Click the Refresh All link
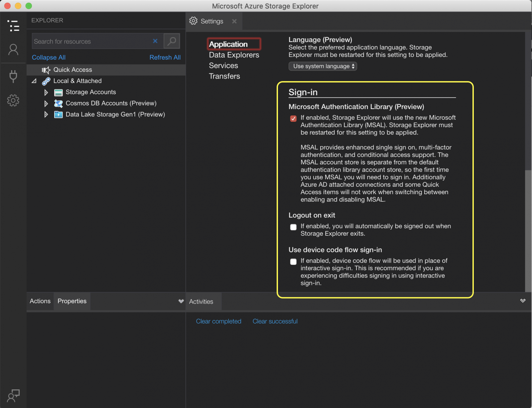532x408 pixels. pyautogui.click(x=165, y=57)
